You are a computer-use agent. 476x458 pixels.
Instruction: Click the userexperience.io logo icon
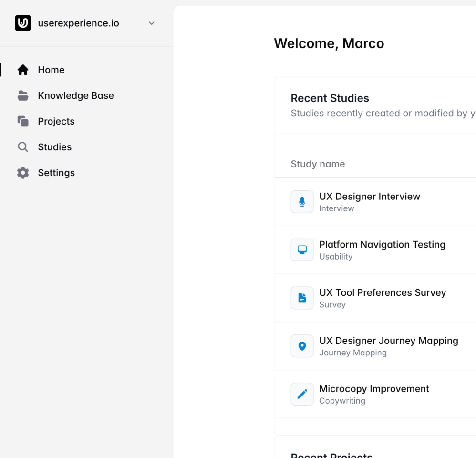coord(23,23)
